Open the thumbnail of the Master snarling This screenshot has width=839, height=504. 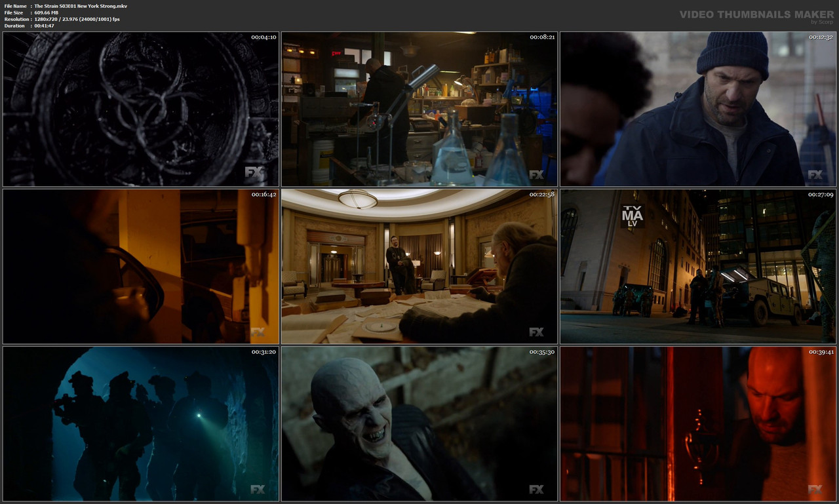tap(419, 424)
